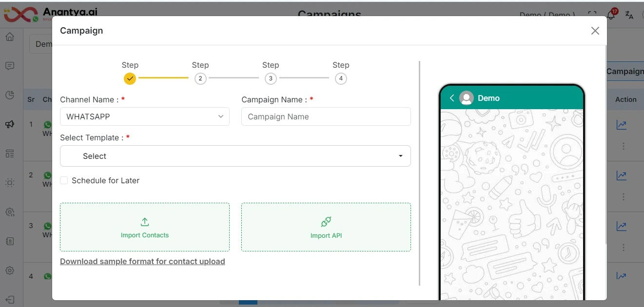This screenshot has width=644, height=307.
Task: Close the Campaign dialog
Action: pyautogui.click(x=595, y=31)
